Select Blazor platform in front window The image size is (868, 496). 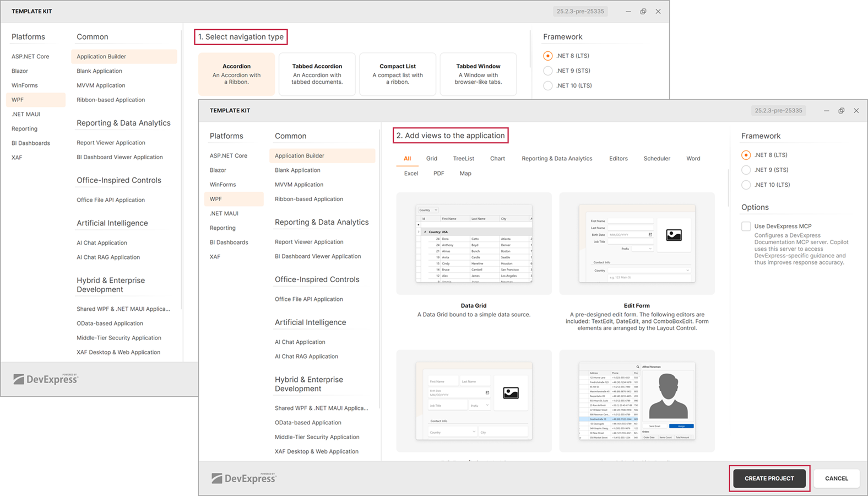(218, 170)
